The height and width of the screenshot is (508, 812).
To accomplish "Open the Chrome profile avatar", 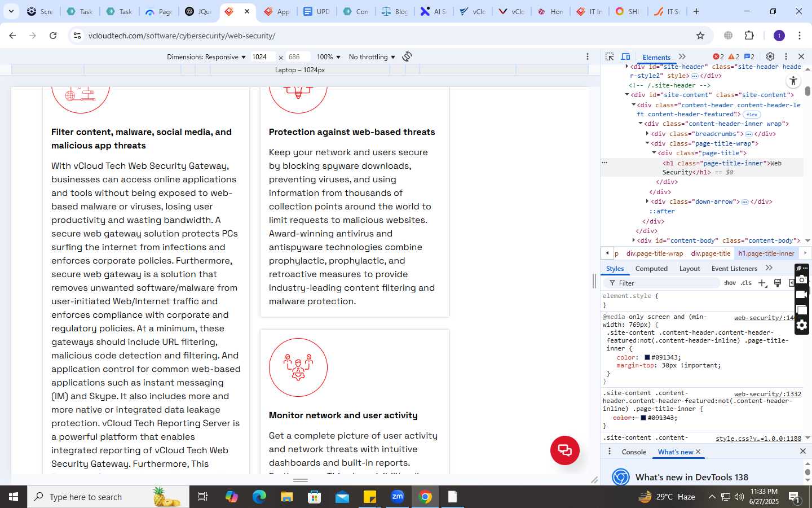I will coord(779,36).
